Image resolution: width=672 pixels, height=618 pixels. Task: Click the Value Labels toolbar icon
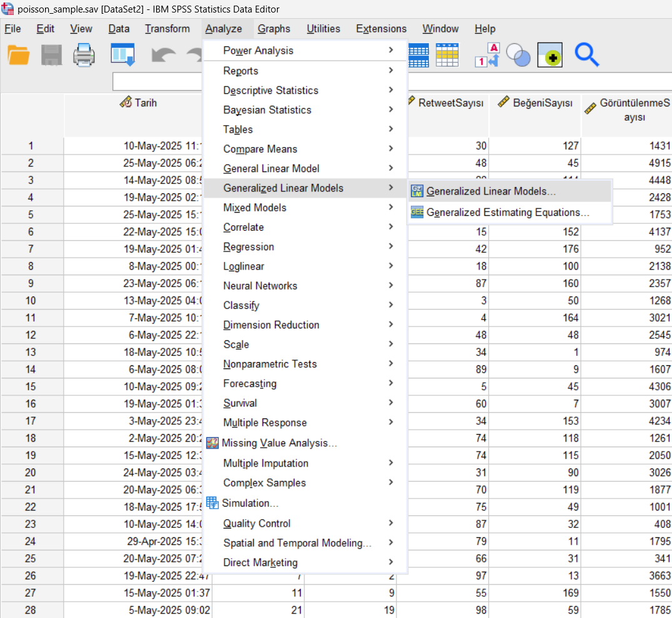pyautogui.click(x=488, y=55)
